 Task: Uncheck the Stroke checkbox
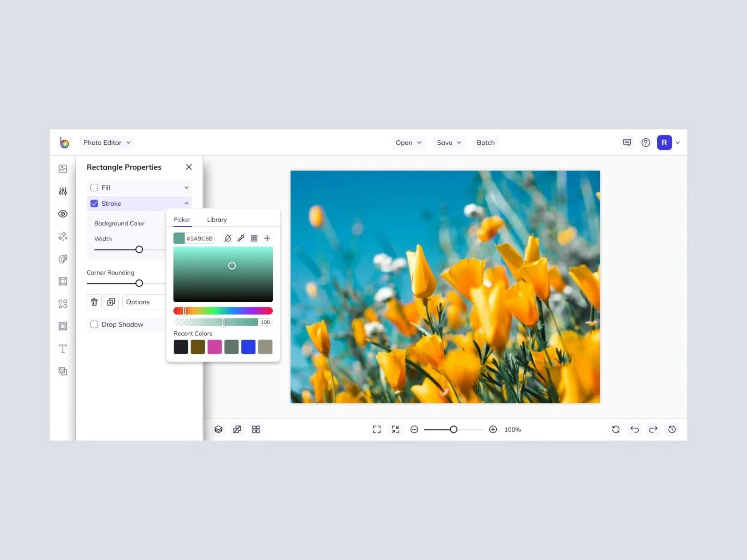94,203
